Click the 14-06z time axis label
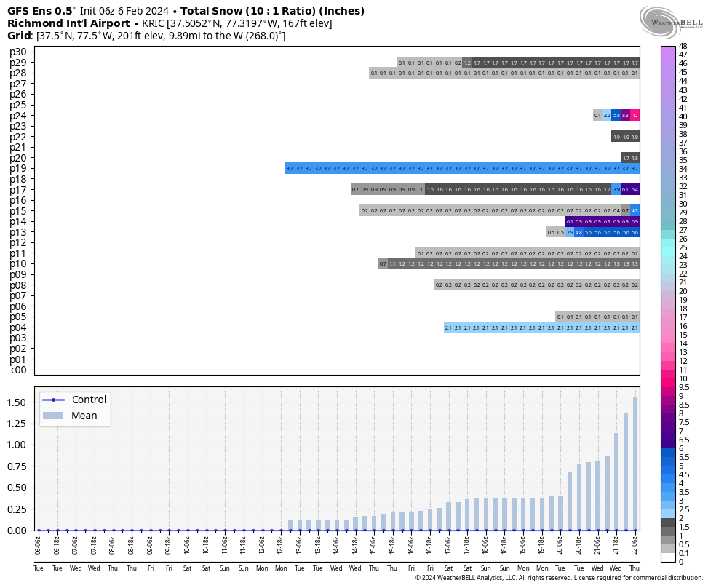The width and height of the screenshot is (716, 588). [337, 544]
